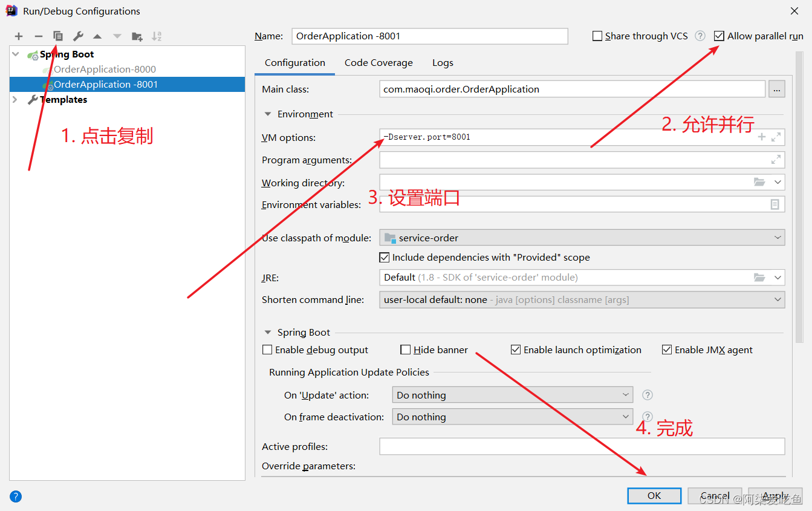Move configuration up with arrow icon
The image size is (812, 511).
(x=97, y=36)
